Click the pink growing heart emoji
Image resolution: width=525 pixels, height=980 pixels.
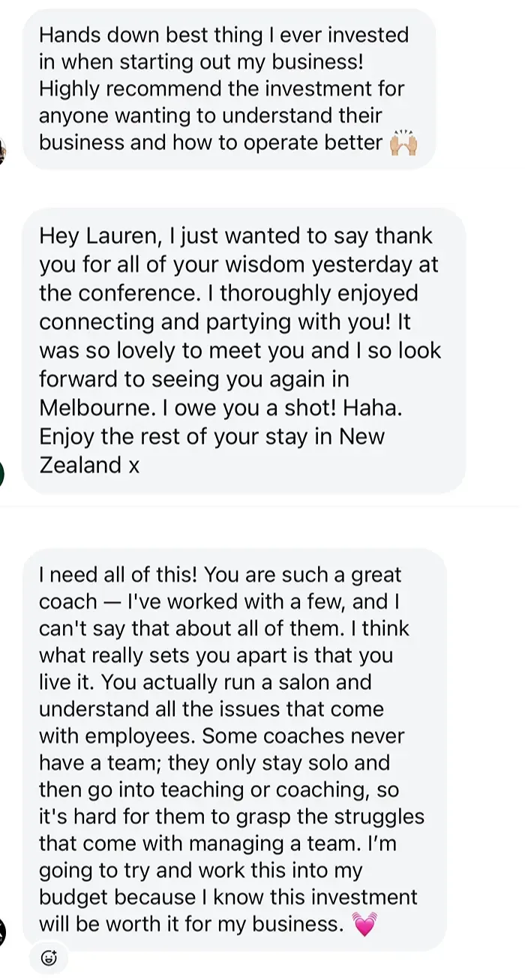point(364,925)
